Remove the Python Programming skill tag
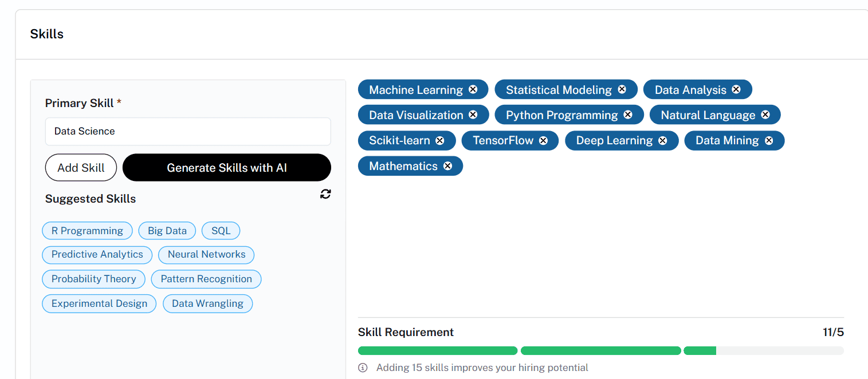This screenshot has width=868, height=379. pos(628,115)
